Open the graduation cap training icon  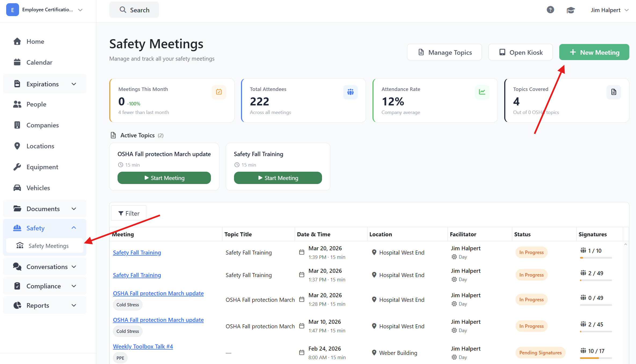click(x=571, y=10)
